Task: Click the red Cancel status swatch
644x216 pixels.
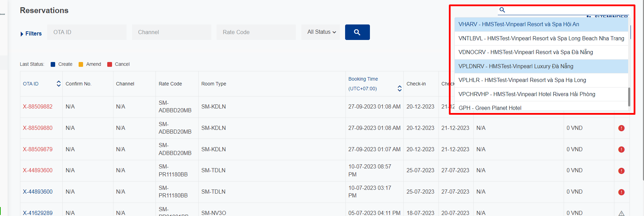Action: pos(110,64)
